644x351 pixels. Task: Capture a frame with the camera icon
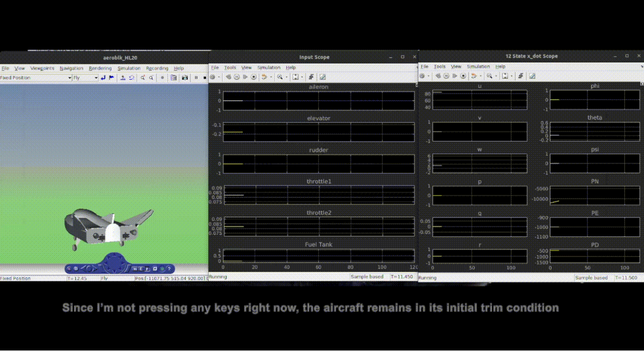click(185, 78)
